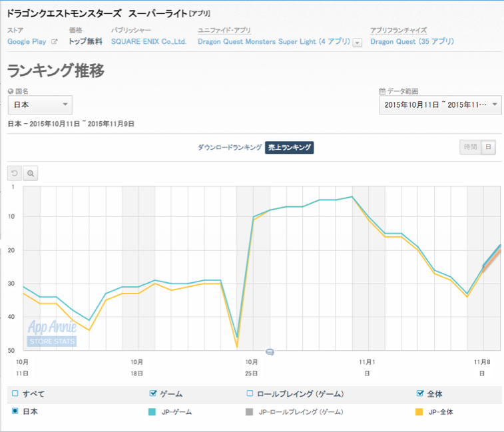Click the JP-全体 legend label
Viewport: 504px width, 432px height.
click(441, 412)
